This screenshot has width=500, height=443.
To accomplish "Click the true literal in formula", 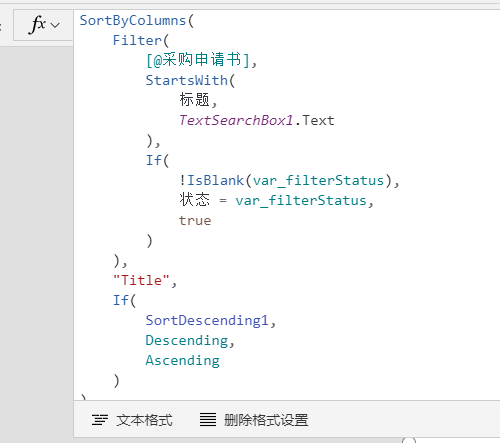I will pos(195,221).
